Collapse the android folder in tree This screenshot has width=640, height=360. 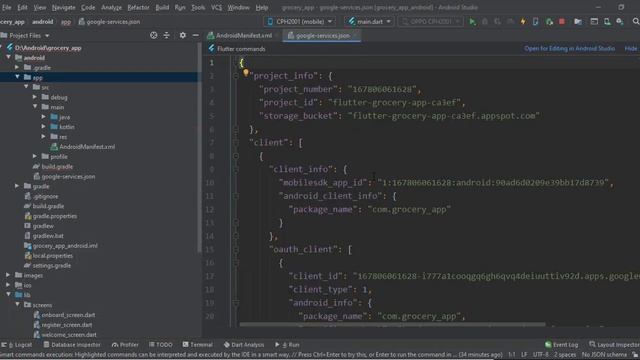[8, 58]
